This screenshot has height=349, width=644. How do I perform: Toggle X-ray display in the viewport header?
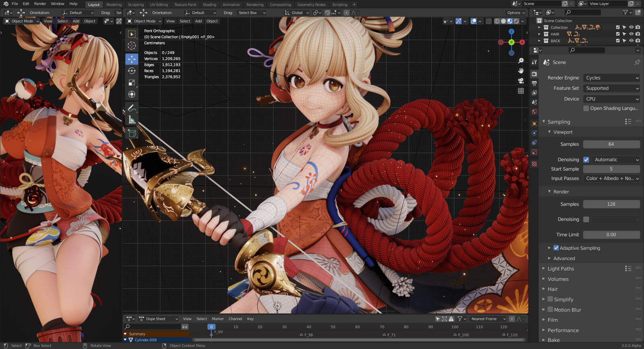tap(488, 21)
